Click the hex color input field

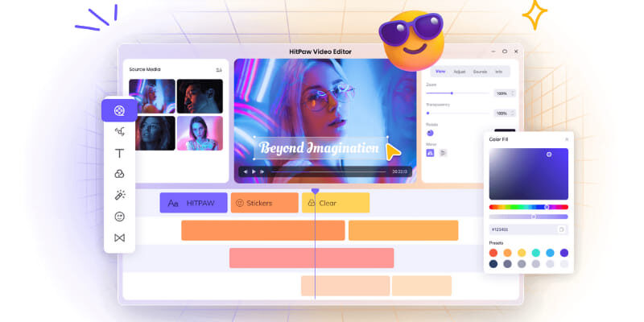tap(529, 229)
